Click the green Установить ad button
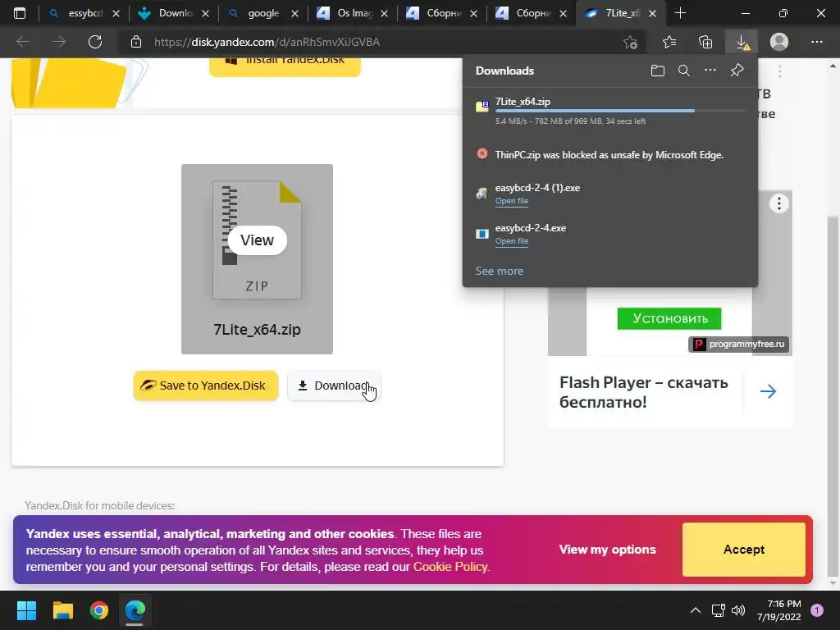Screen dimensions: 840x630 [x=669, y=319]
